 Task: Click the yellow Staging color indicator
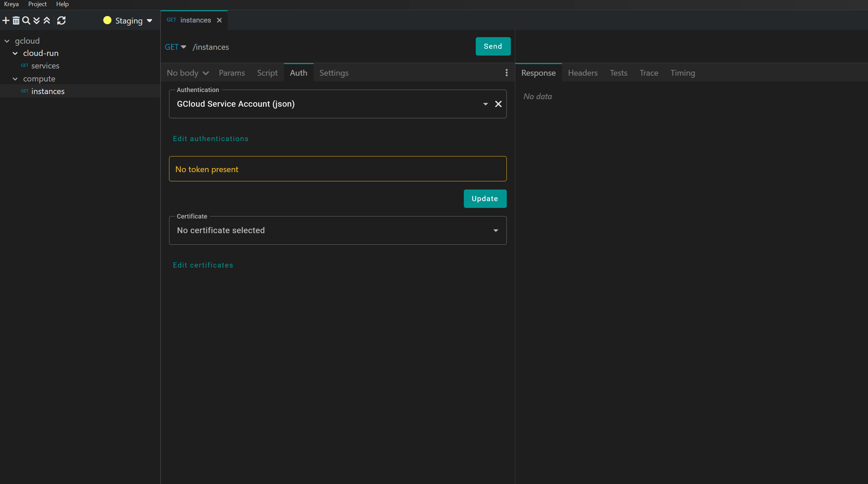107,20
